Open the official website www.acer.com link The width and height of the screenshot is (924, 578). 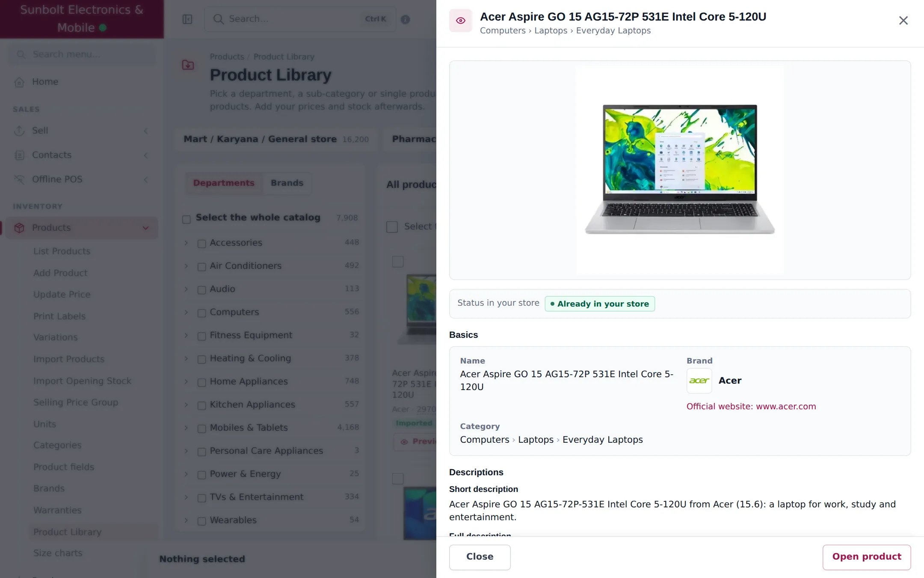tap(751, 406)
